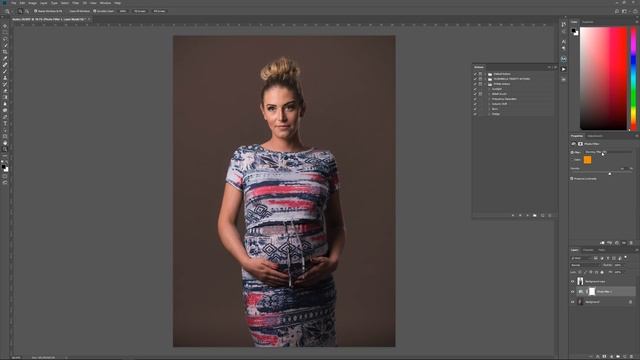This screenshot has width=640, height=360.
Task: Open the Window menu
Action: click(105, 3)
